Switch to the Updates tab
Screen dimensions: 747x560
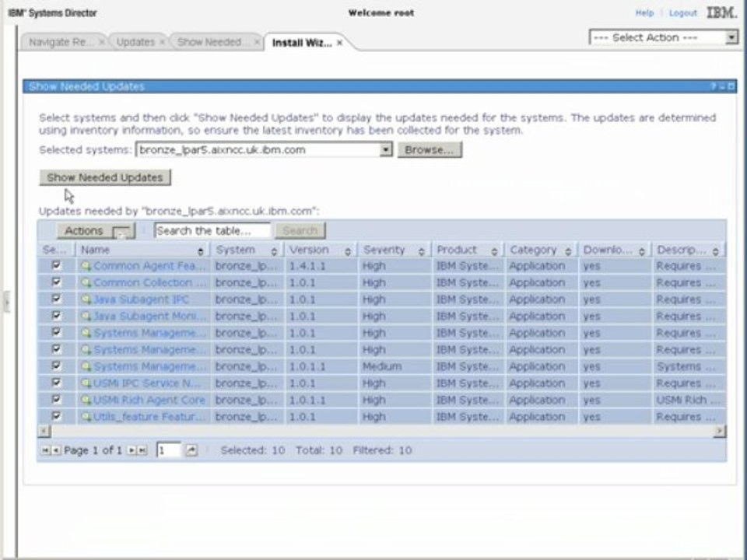[x=135, y=42]
